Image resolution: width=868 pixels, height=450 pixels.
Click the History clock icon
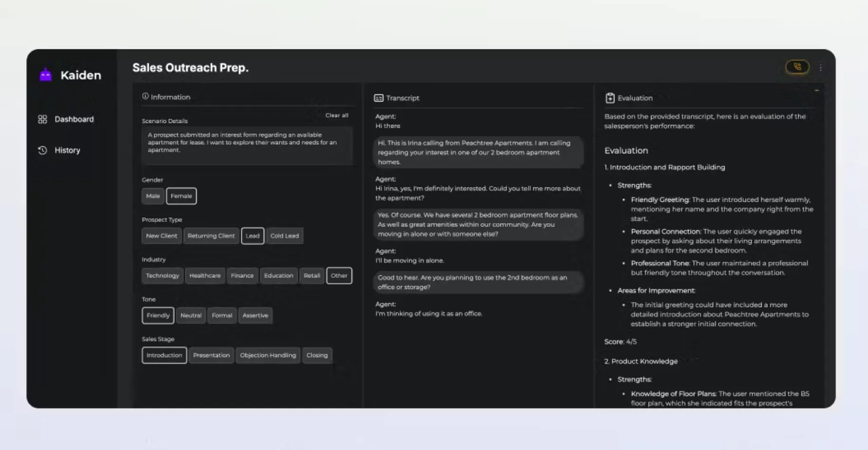click(42, 150)
